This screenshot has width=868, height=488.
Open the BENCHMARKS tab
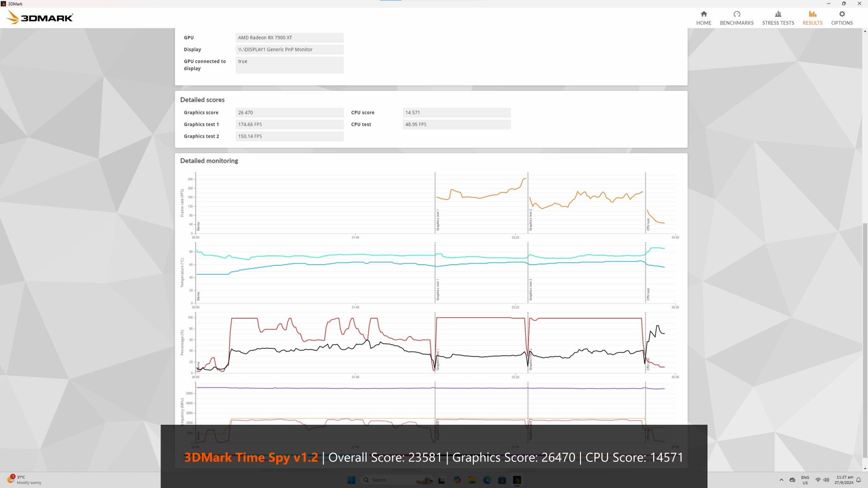pyautogui.click(x=736, y=18)
